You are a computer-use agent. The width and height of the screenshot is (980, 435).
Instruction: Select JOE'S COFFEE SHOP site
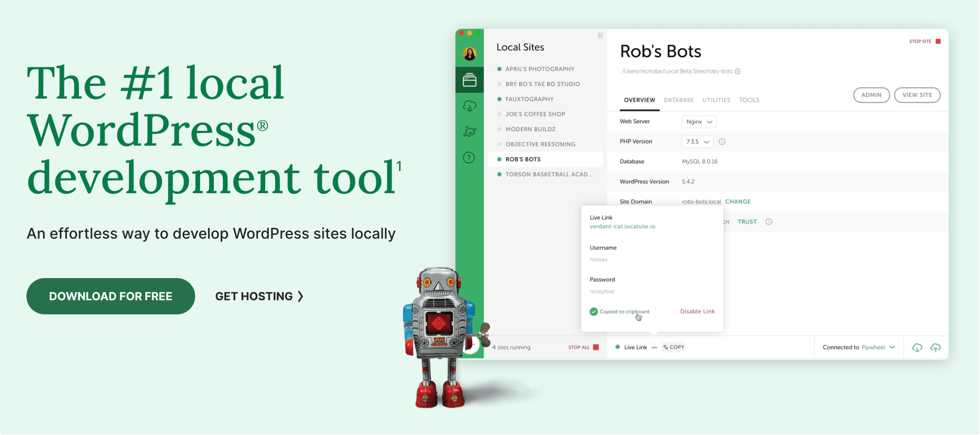tap(545, 114)
